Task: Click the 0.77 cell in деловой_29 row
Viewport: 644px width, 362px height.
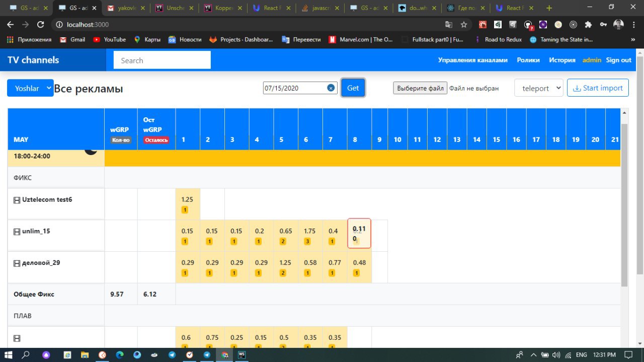Action: 335,267
